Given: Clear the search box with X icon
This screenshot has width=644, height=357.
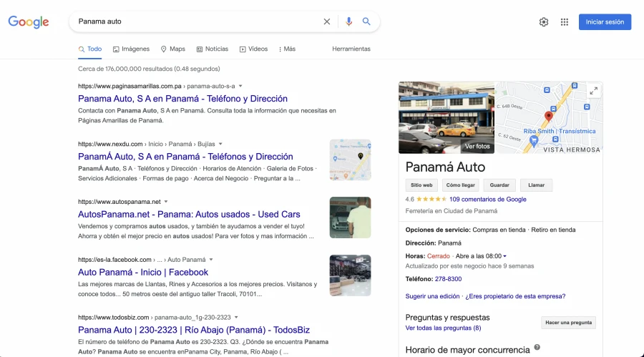Looking at the screenshot, I should point(326,21).
